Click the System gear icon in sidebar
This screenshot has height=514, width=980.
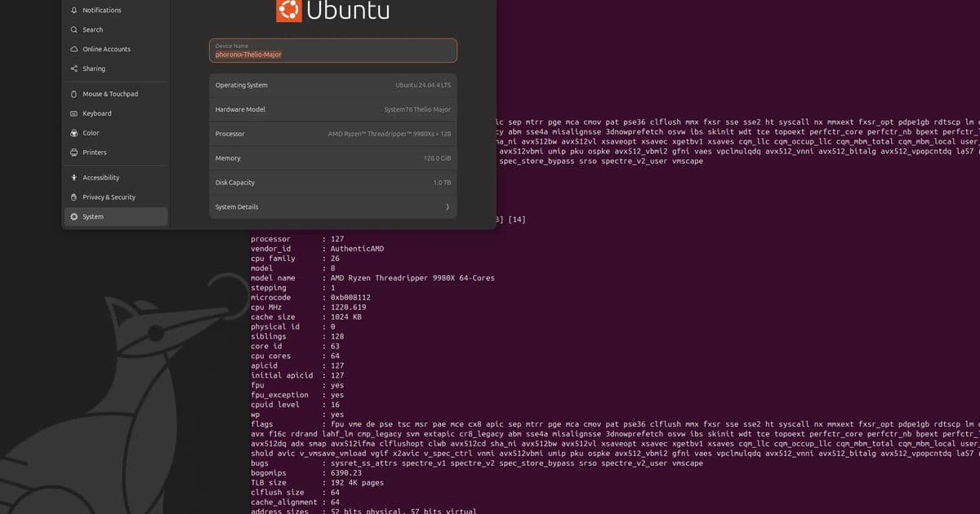(74, 217)
